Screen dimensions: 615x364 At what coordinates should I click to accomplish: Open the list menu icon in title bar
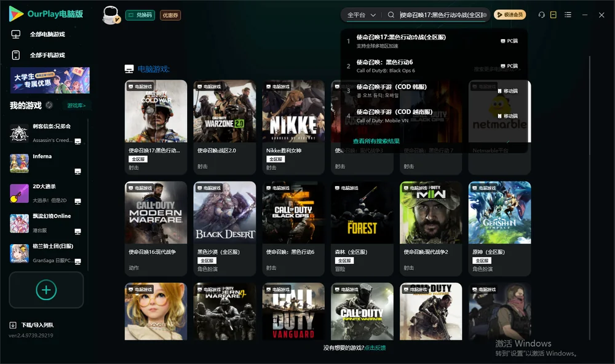coord(568,15)
